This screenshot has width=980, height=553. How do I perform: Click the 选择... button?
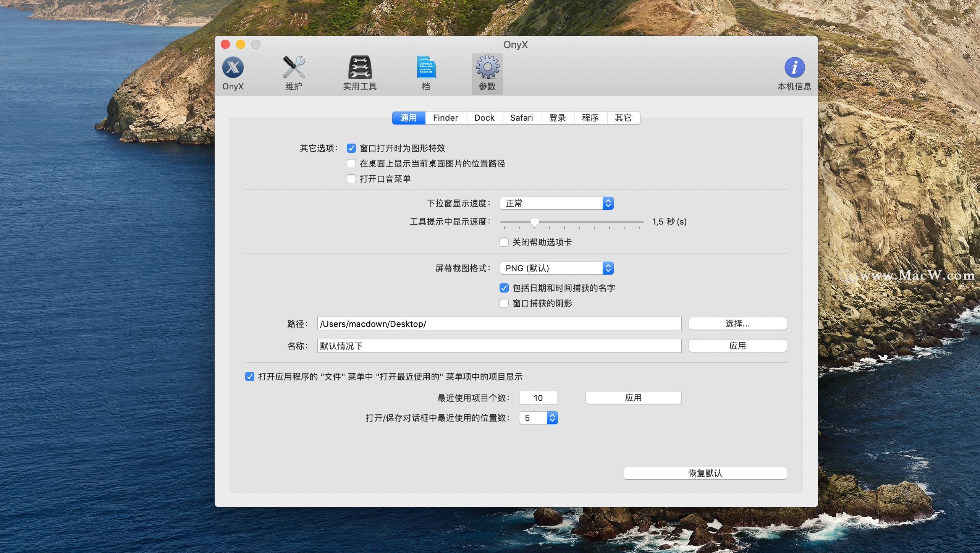737,324
